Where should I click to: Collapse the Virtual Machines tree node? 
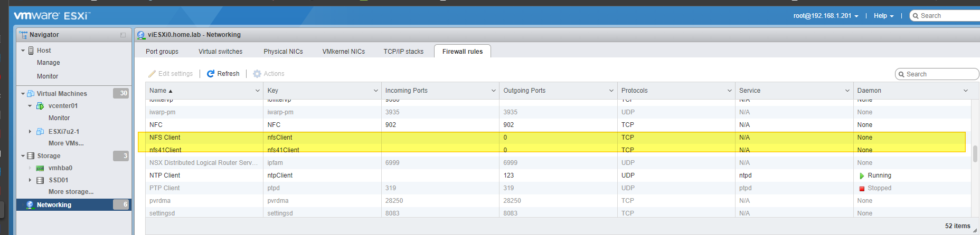click(x=23, y=94)
